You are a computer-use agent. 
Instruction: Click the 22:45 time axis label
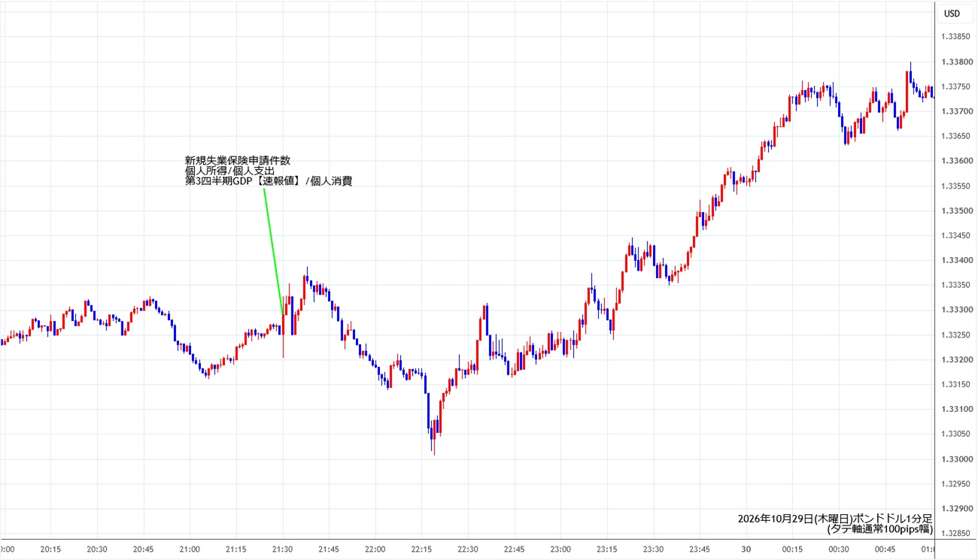pyautogui.click(x=515, y=549)
